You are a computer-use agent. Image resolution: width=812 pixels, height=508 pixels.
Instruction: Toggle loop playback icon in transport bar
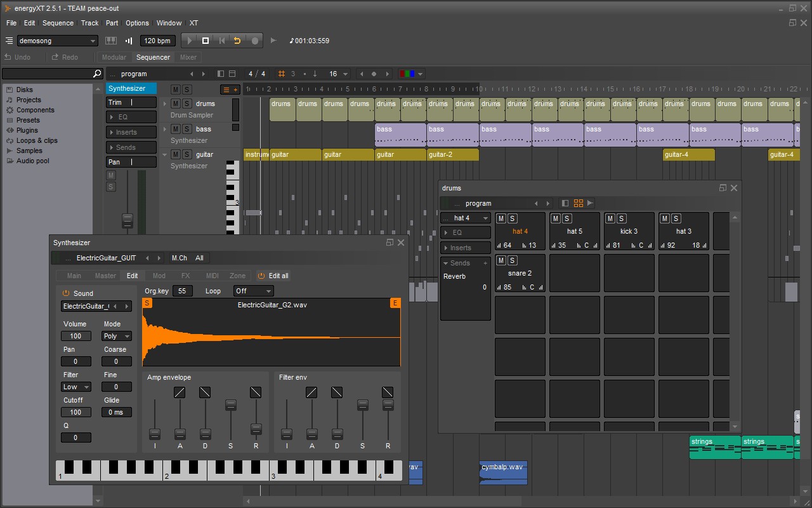237,41
